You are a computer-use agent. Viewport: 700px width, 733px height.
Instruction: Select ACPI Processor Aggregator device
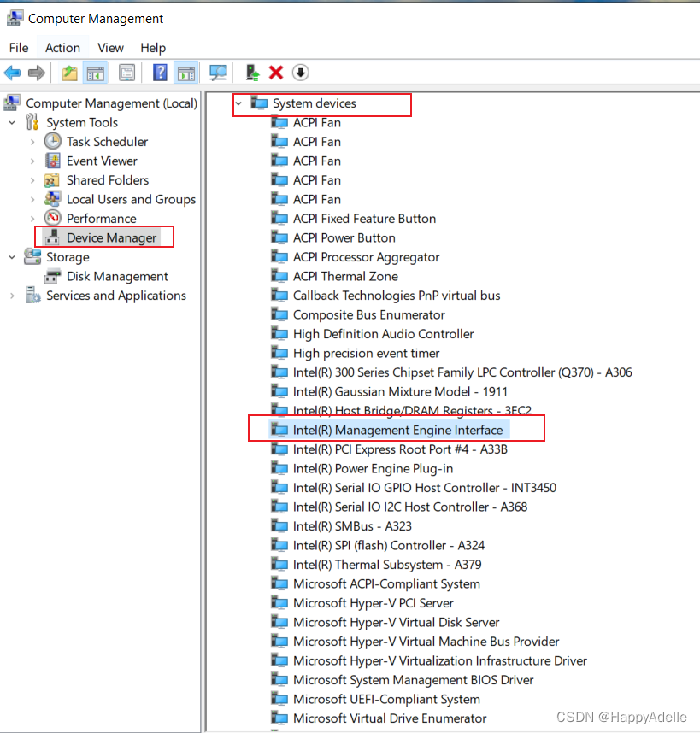[x=366, y=257]
